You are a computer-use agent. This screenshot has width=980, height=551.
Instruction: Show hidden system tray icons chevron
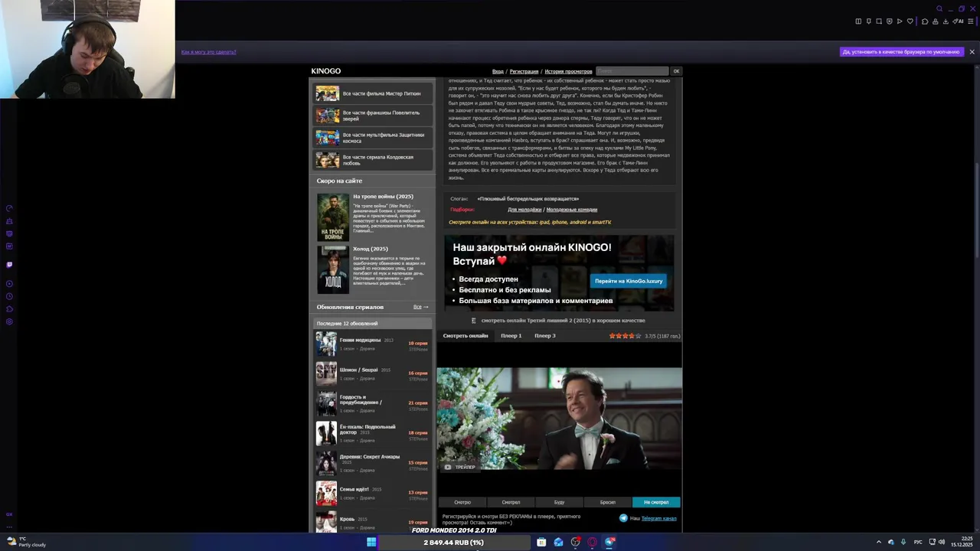click(x=878, y=542)
